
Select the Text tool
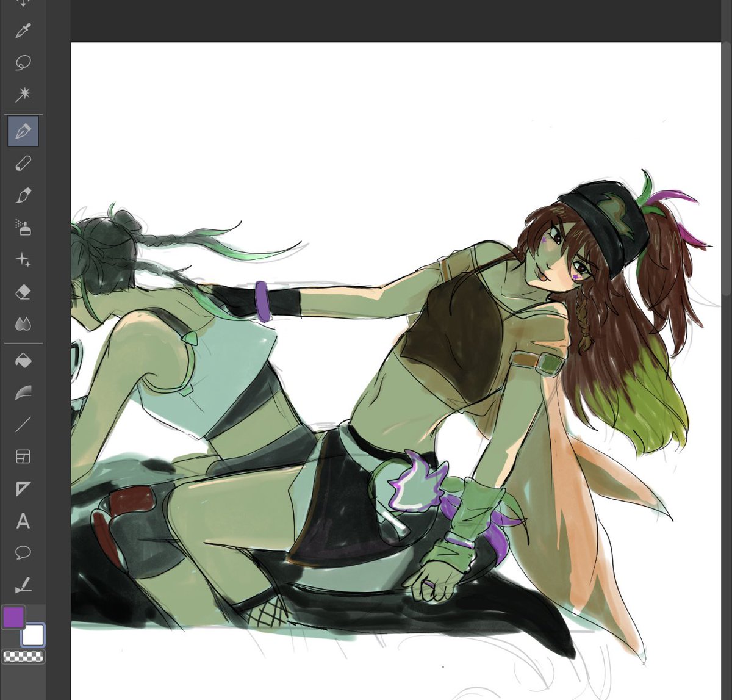point(23,521)
